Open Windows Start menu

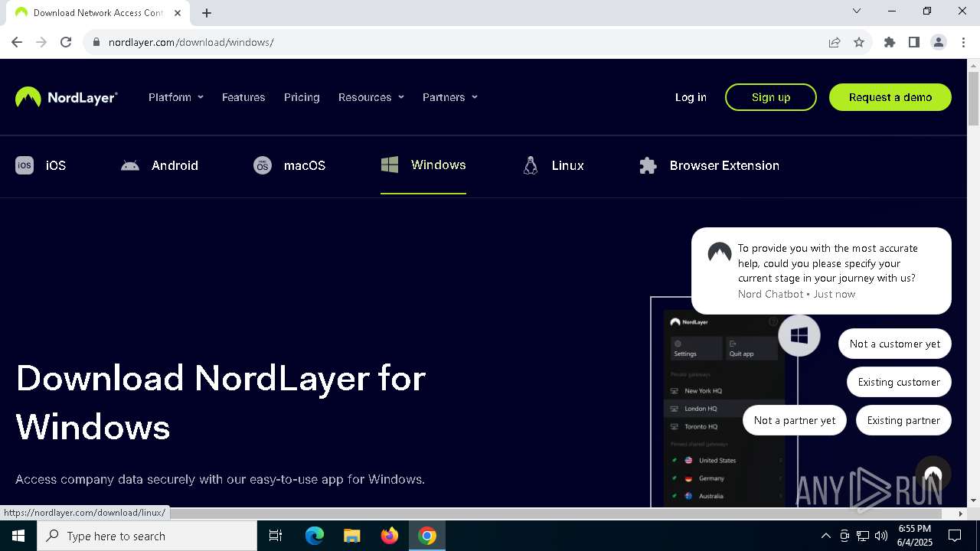18,536
